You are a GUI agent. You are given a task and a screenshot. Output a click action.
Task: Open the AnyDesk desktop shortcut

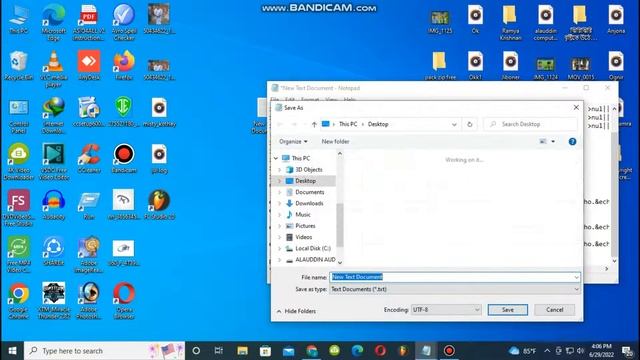pyautogui.click(x=89, y=65)
